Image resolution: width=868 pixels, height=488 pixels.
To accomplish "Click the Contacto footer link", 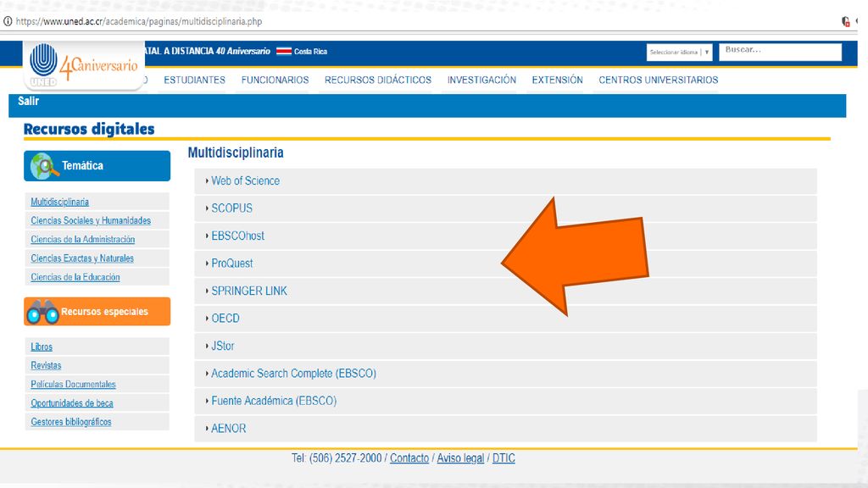I will pos(409,458).
